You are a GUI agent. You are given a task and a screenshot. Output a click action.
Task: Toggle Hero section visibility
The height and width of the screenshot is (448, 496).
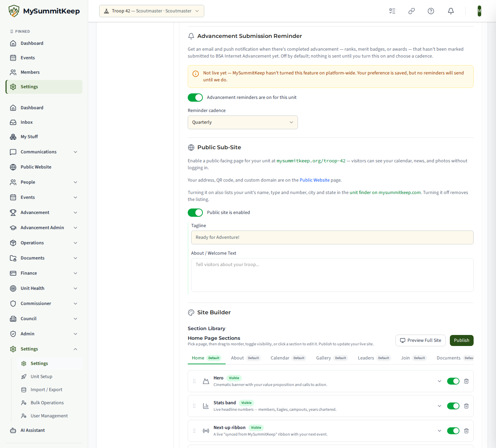tap(453, 381)
